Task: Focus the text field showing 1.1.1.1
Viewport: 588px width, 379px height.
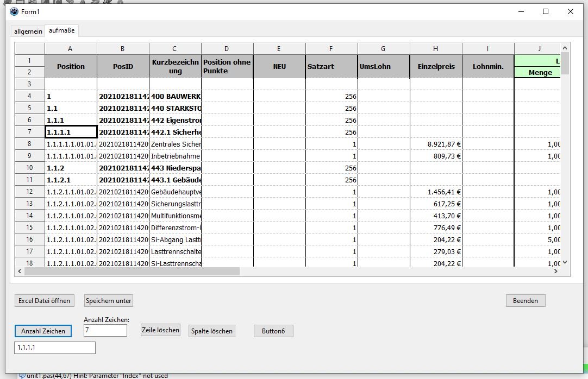Action: [55, 348]
